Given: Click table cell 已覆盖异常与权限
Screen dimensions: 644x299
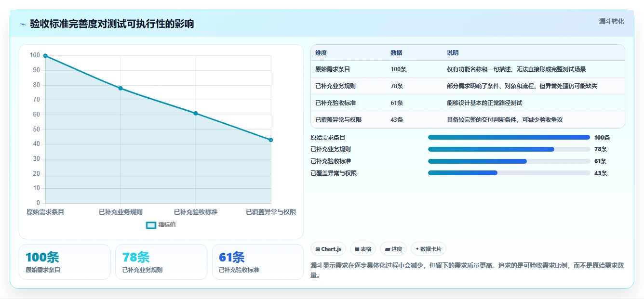Looking at the screenshot, I should (x=338, y=120).
